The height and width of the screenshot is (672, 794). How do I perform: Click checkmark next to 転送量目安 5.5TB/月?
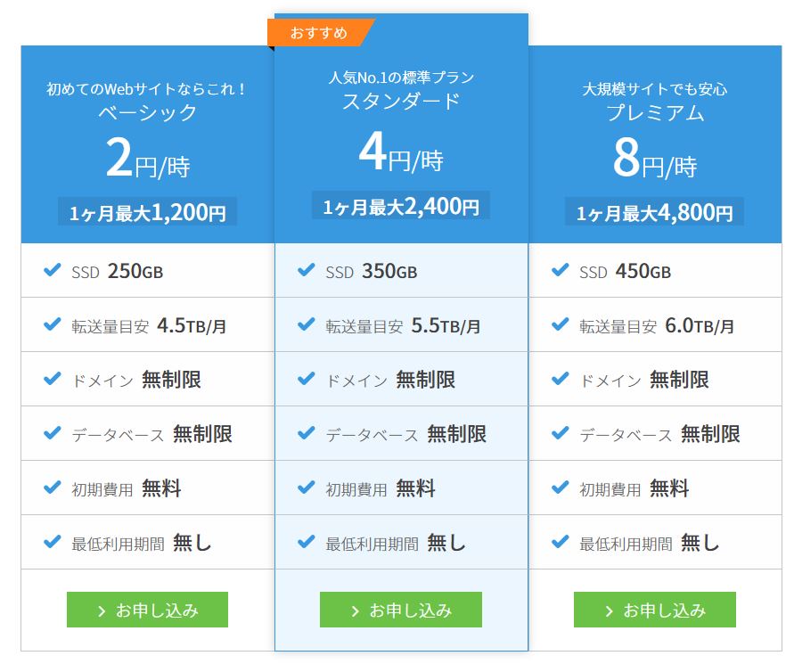click(x=306, y=324)
